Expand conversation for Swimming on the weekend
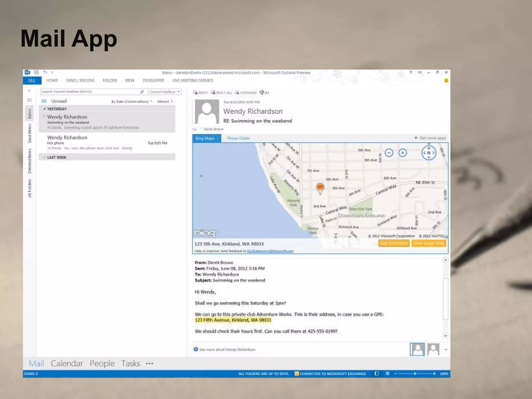The image size is (532, 399). 44,117
